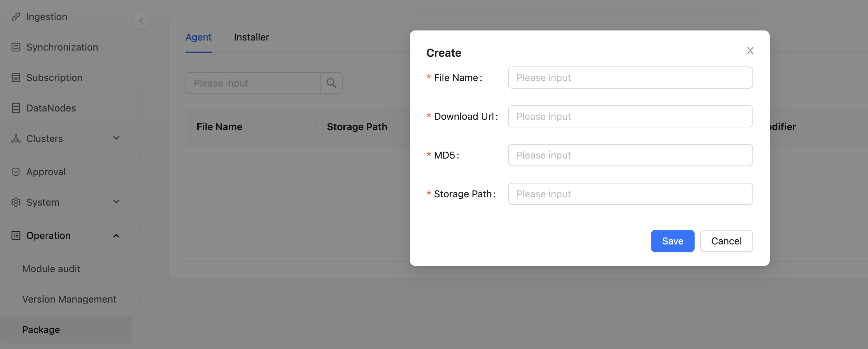This screenshot has width=868, height=349.
Task: Open Version Management in sidebar
Action: pyautogui.click(x=69, y=299)
